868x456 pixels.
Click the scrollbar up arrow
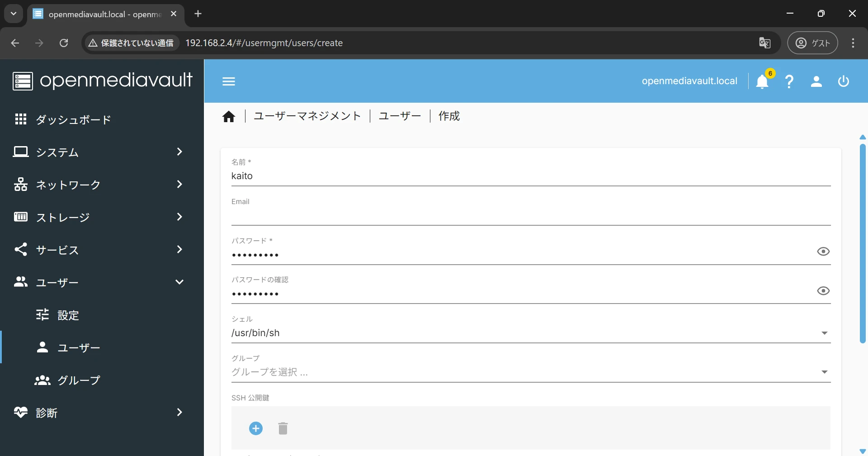click(863, 137)
